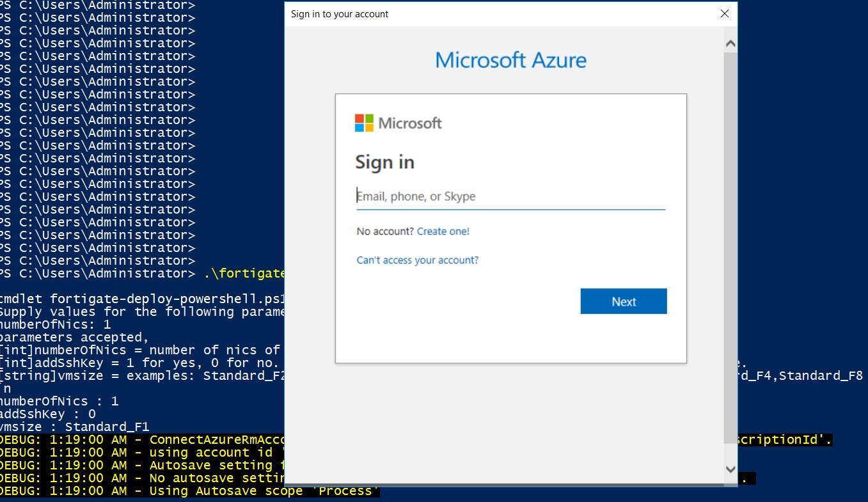Click the 'Standard_F8' text in PowerShell
This screenshot has height=502, width=868.
point(821,376)
